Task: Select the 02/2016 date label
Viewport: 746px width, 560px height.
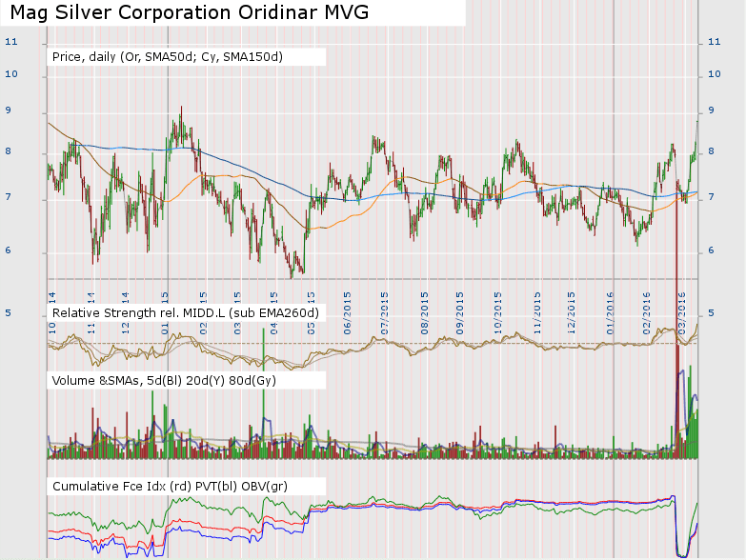Action: [x=647, y=313]
